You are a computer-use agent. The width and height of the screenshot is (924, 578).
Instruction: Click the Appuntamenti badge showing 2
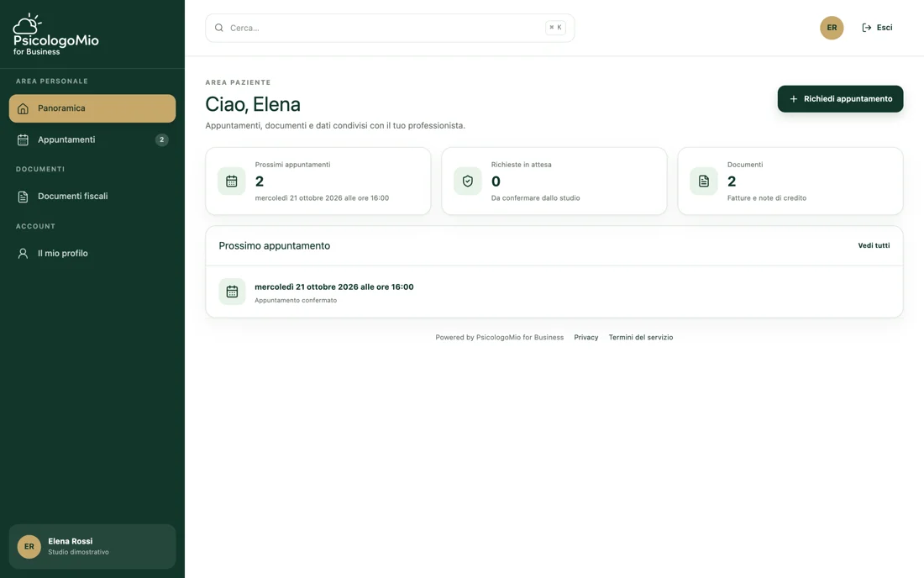161,139
